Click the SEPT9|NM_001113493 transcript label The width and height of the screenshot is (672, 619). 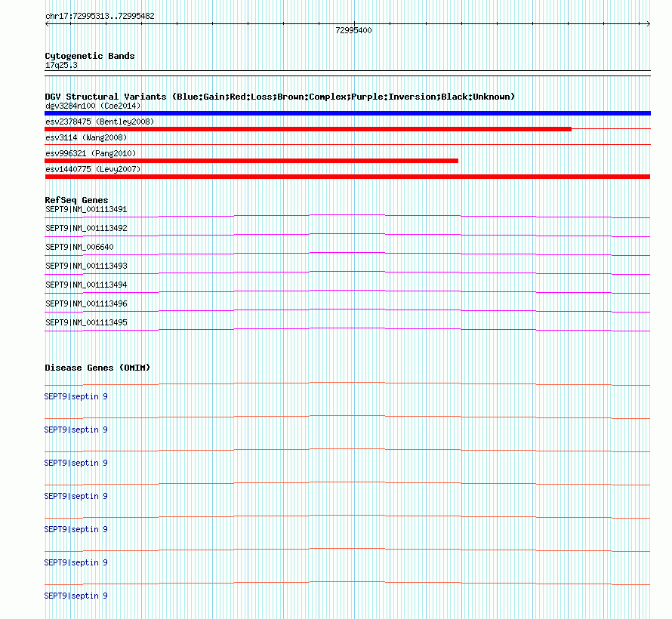(86, 266)
